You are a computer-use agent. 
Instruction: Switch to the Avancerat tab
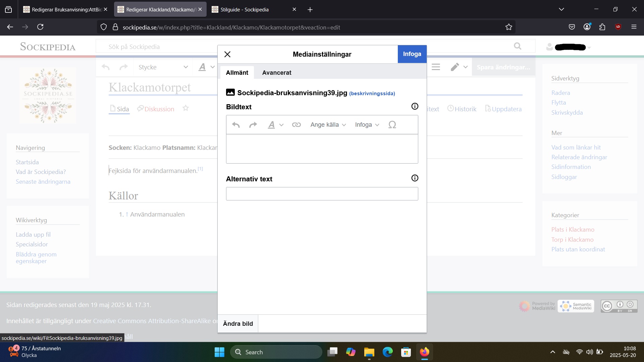click(x=276, y=73)
